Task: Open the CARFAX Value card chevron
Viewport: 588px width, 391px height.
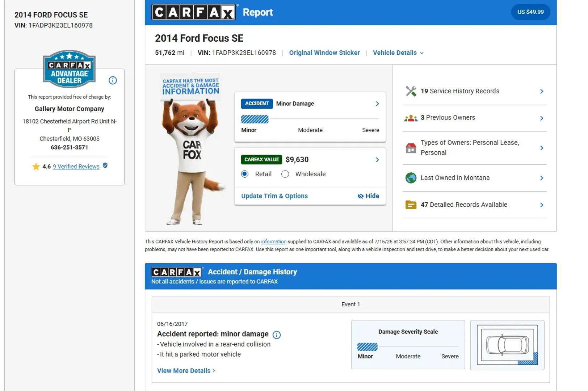Action: coord(377,160)
